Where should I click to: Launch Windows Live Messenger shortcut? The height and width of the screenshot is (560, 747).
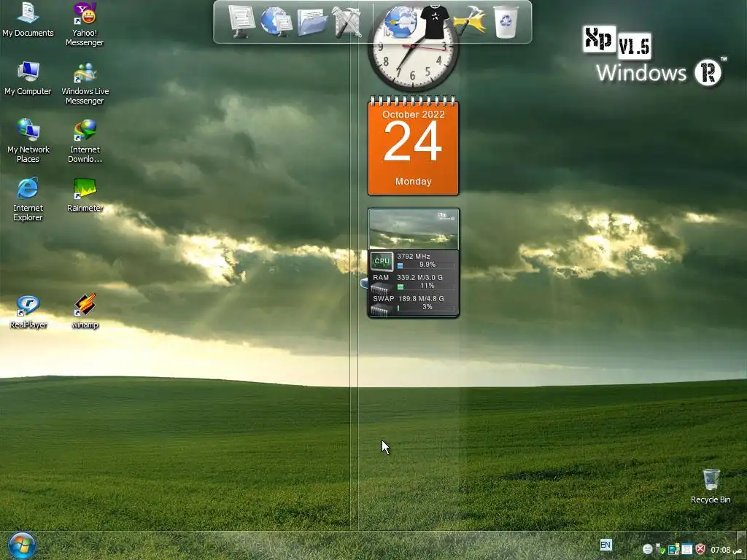tap(85, 83)
